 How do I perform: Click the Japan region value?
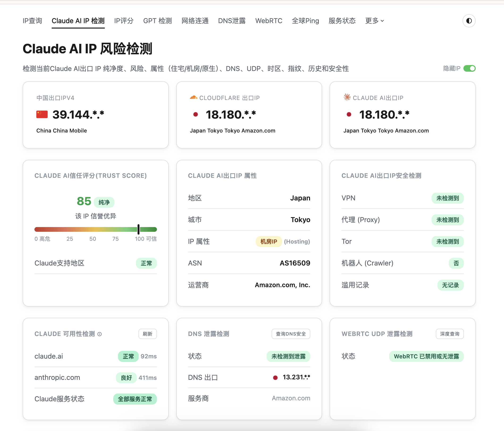(300, 198)
